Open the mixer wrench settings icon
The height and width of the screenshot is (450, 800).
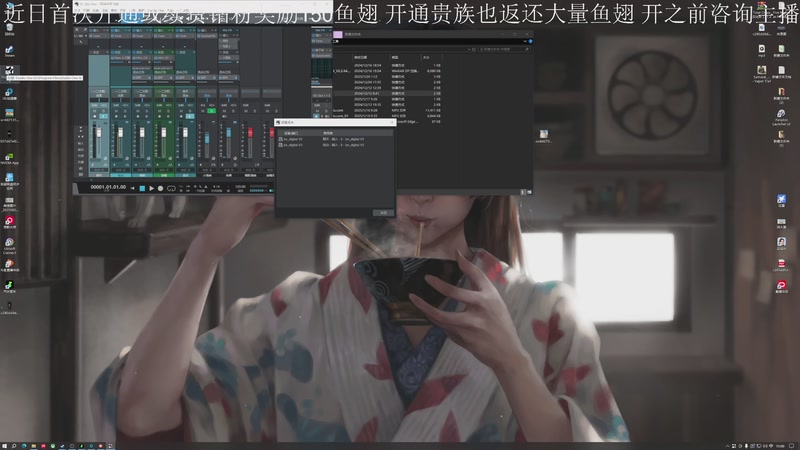click(x=85, y=30)
